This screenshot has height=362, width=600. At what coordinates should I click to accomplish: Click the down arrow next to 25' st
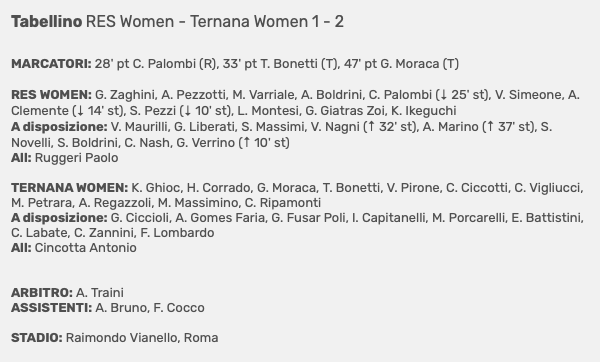(x=444, y=95)
